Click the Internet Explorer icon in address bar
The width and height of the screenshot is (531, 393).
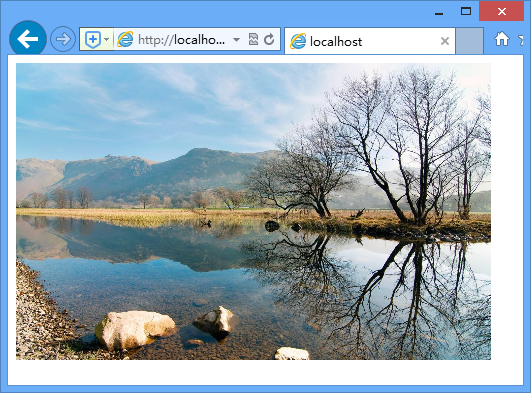click(125, 40)
